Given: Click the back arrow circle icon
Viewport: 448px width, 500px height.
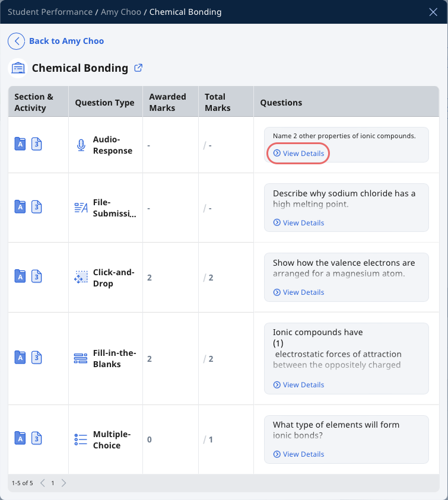Looking at the screenshot, I should [x=16, y=41].
